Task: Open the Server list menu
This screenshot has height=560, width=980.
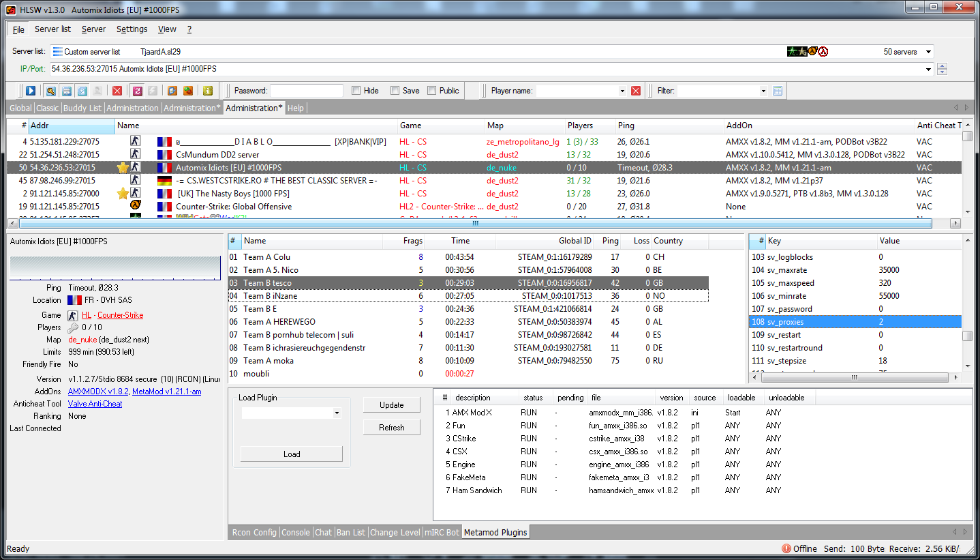Action: [52, 29]
